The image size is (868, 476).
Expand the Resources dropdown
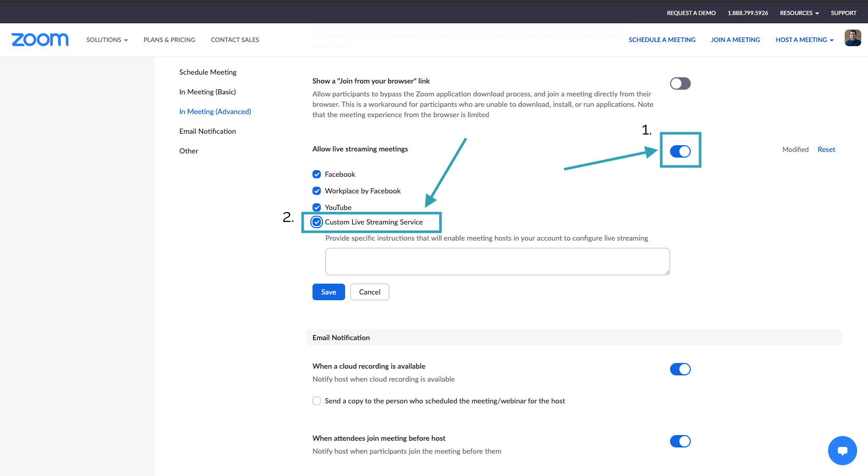click(x=799, y=13)
